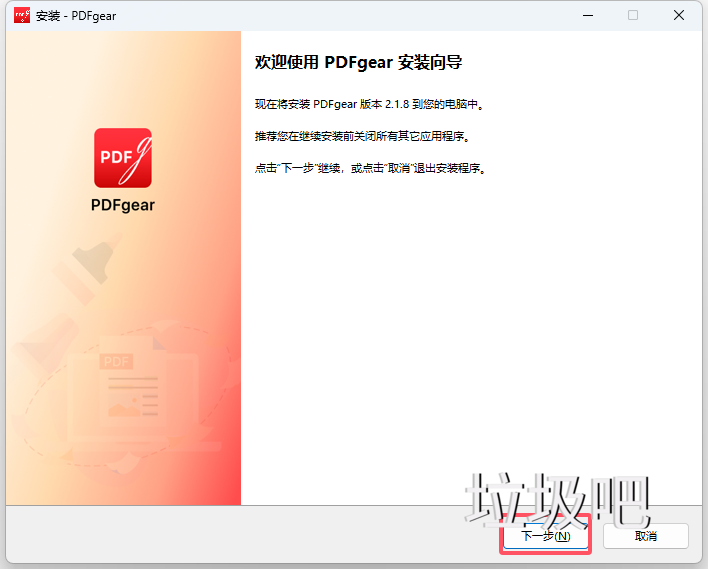
Task: Click the empty grey footer area left of 下一步
Action: click(250, 536)
